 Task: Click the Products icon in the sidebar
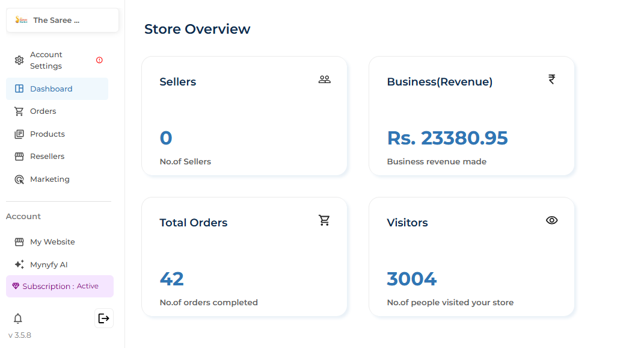click(18, 134)
